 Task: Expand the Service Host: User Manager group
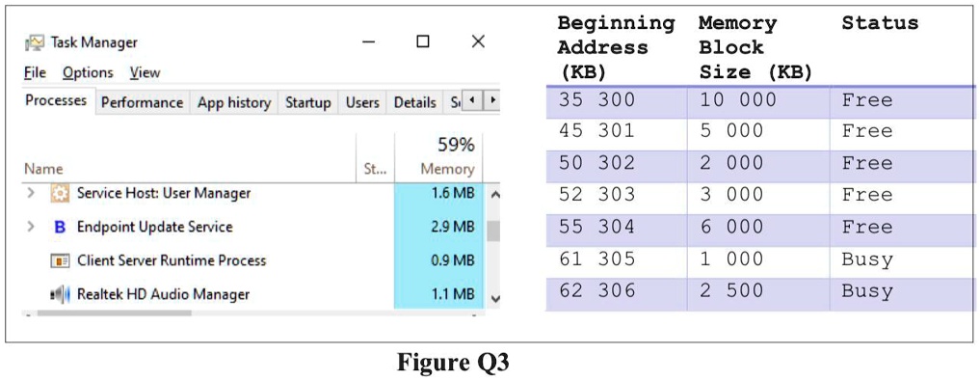(31, 193)
